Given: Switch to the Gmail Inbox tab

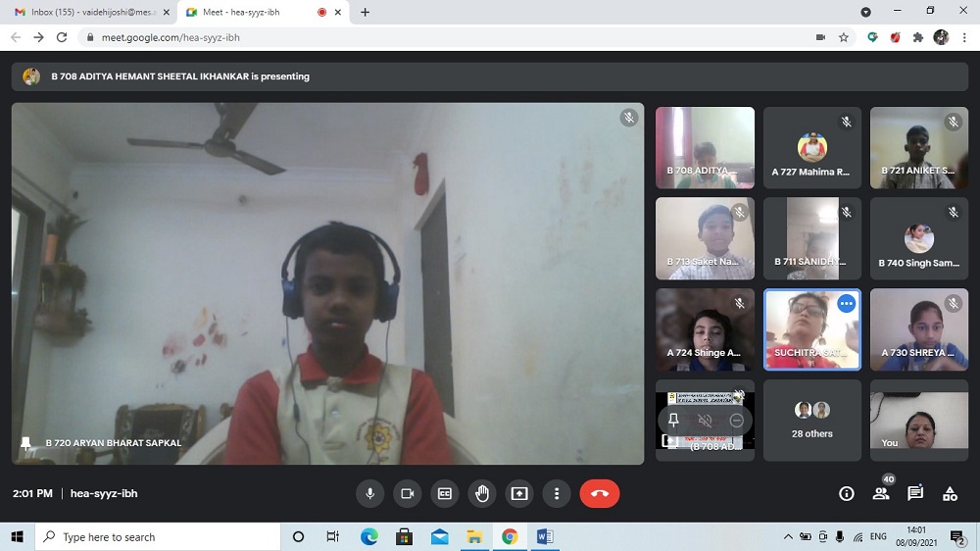Looking at the screenshot, I should [x=88, y=13].
